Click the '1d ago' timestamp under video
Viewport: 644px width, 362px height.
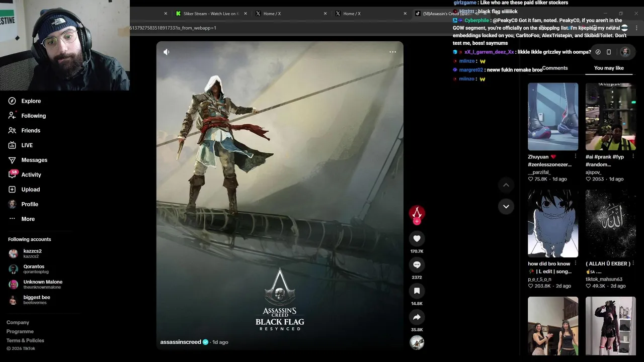pos(220,342)
